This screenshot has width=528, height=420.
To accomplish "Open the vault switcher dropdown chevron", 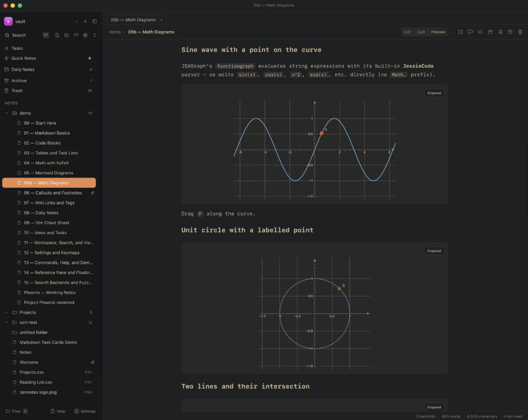I will point(77,22).
